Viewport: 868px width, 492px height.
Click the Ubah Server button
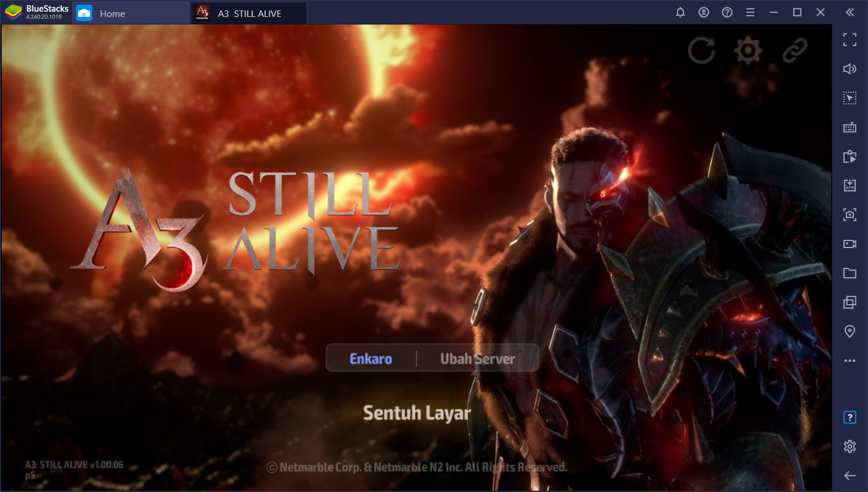tap(478, 359)
